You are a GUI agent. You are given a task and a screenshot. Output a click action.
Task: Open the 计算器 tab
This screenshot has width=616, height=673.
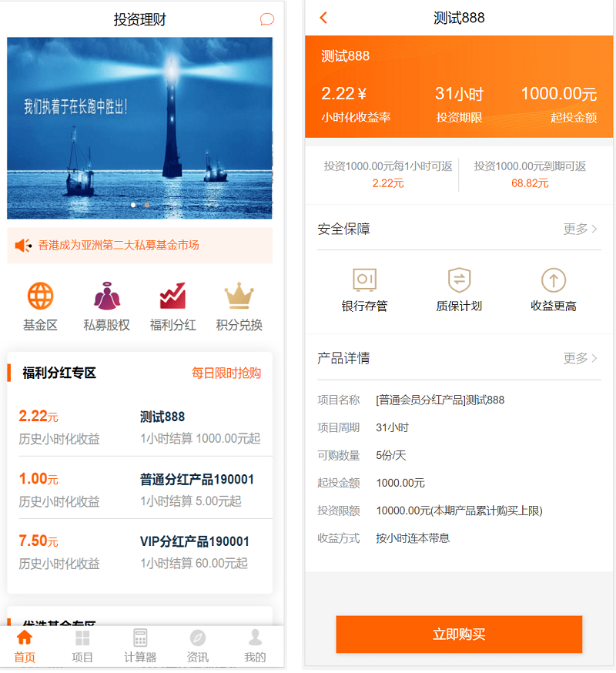click(140, 646)
